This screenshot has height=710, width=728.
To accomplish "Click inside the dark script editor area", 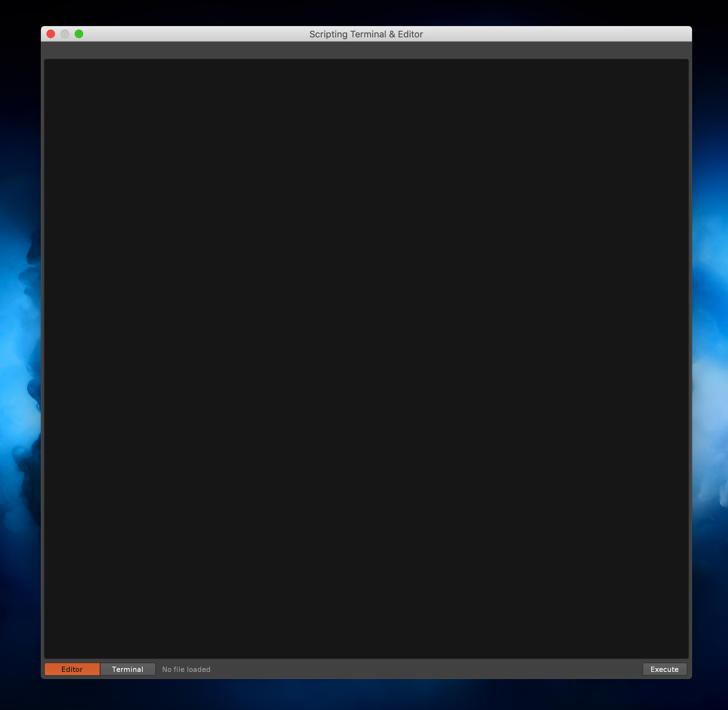I will [x=366, y=359].
